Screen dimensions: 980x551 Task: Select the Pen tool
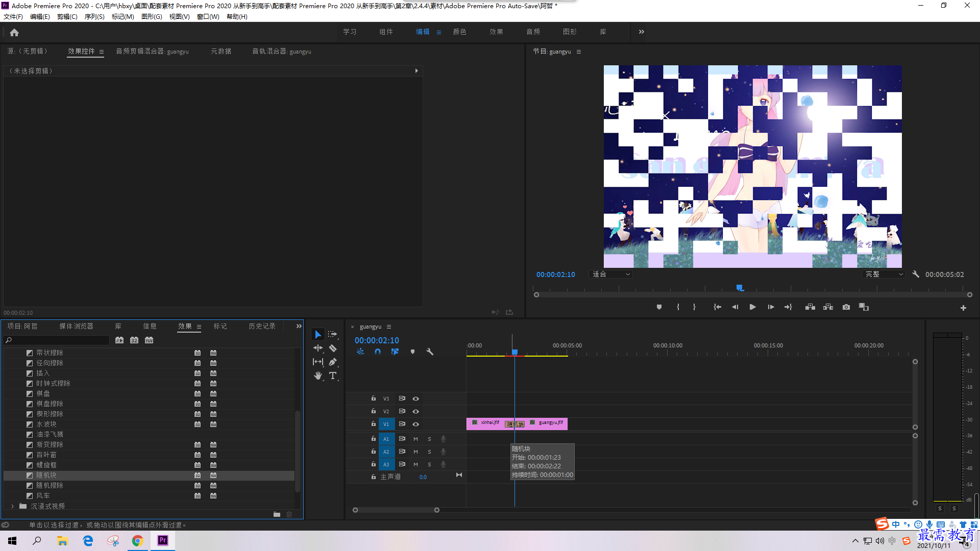(333, 362)
